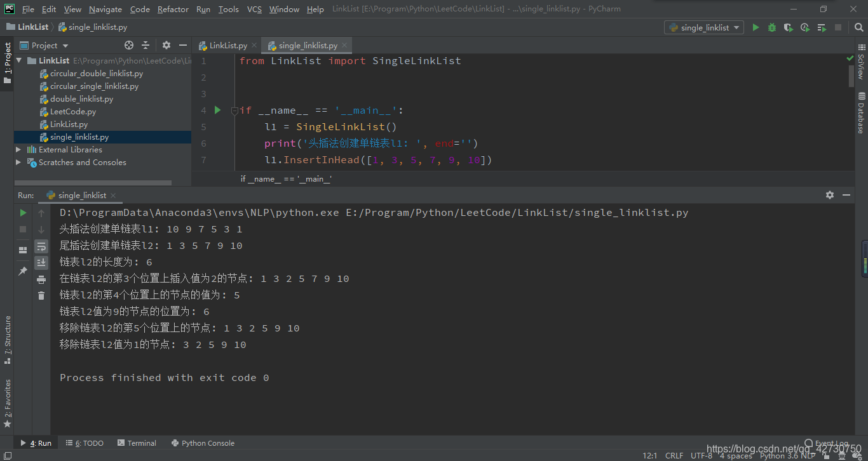Click the concurrency diagram run icon

click(822, 27)
